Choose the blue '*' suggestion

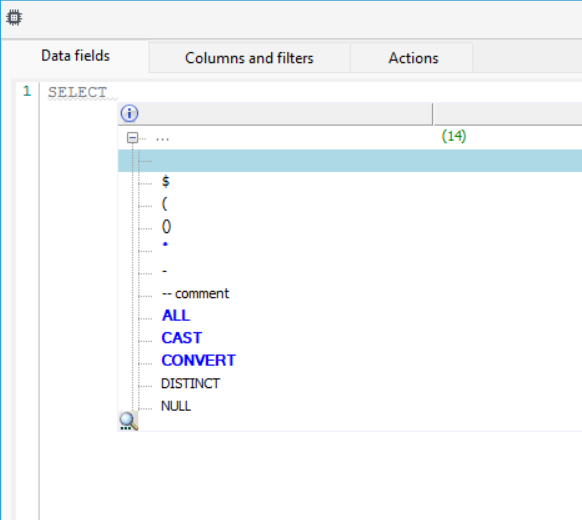point(165,245)
